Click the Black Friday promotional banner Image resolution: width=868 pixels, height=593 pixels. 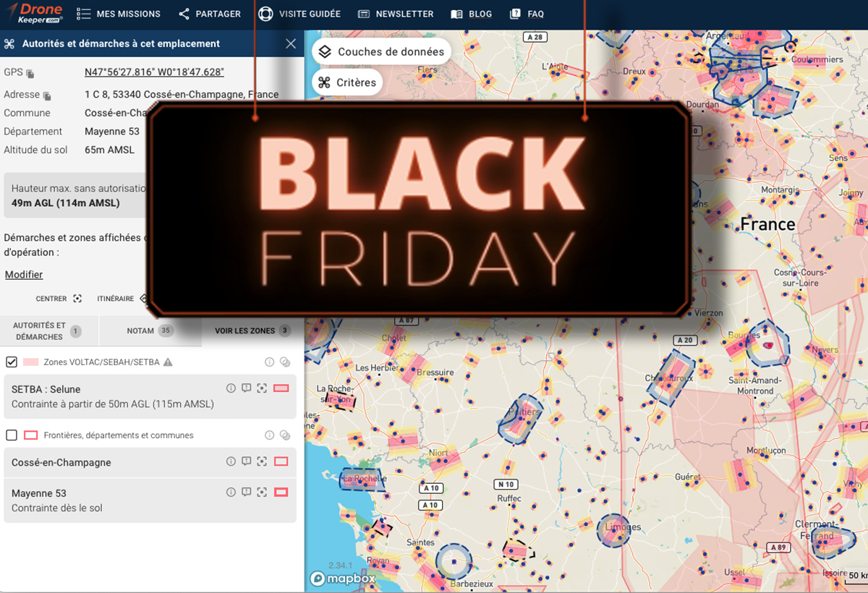420,210
